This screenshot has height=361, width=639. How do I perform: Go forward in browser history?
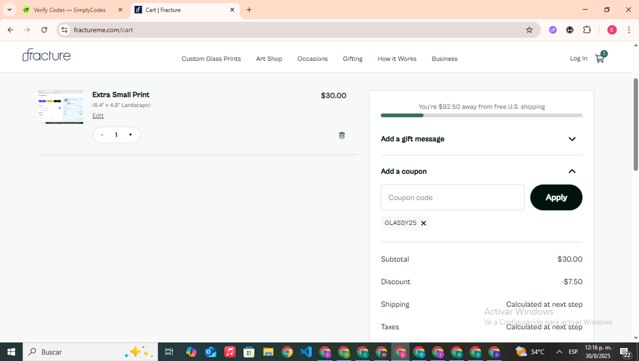27,30
